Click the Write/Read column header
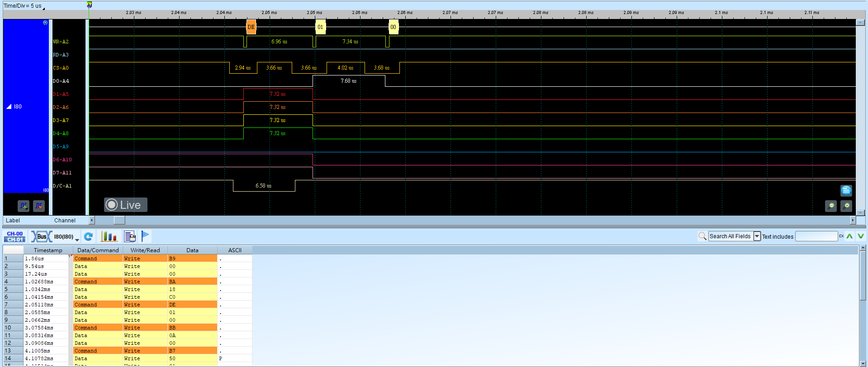 pyautogui.click(x=145, y=250)
